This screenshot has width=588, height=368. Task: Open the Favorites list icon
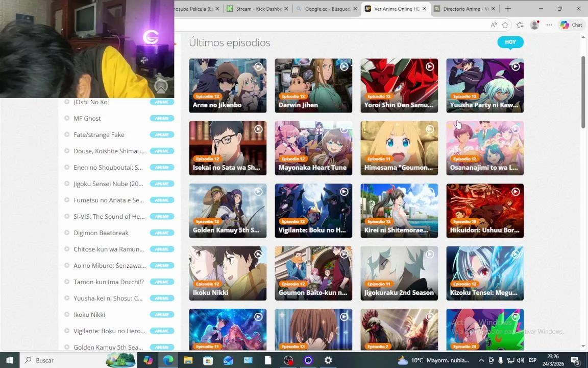click(x=520, y=25)
